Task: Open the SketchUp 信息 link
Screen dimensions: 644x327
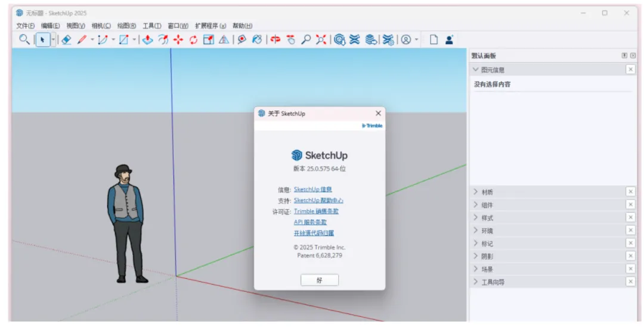Action: (313, 189)
